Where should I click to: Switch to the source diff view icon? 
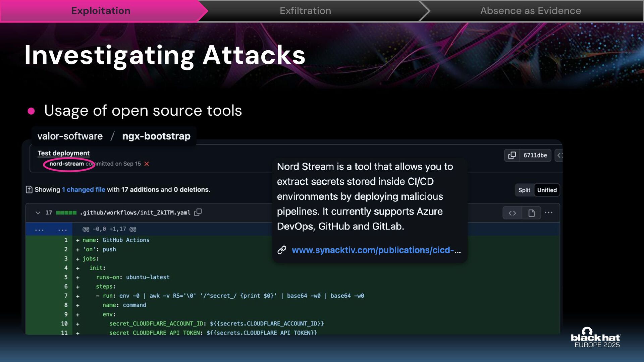tap(512, 213)
